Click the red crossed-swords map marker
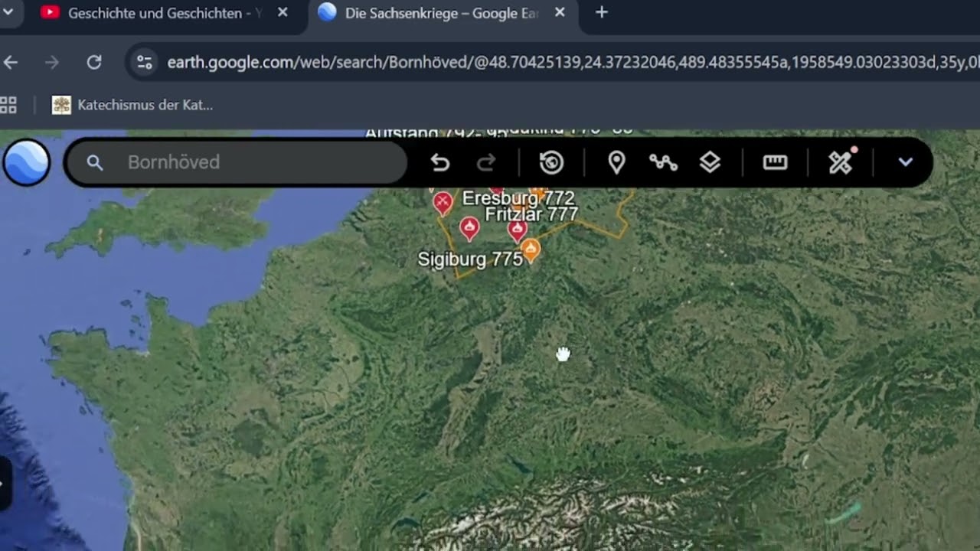This screenshot has width=980, height=551. [x=443, y=202]
